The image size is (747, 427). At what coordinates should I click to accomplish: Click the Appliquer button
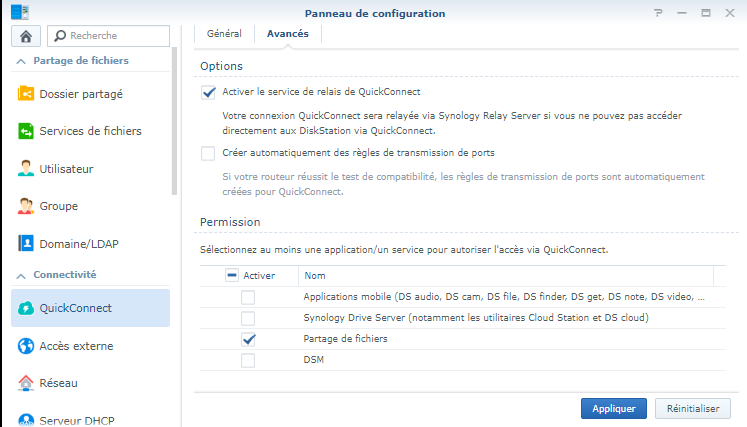(613, 408)
